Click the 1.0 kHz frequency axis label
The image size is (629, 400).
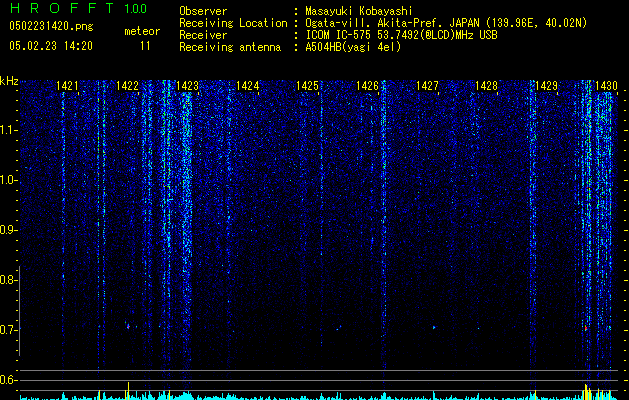point(8,180)
